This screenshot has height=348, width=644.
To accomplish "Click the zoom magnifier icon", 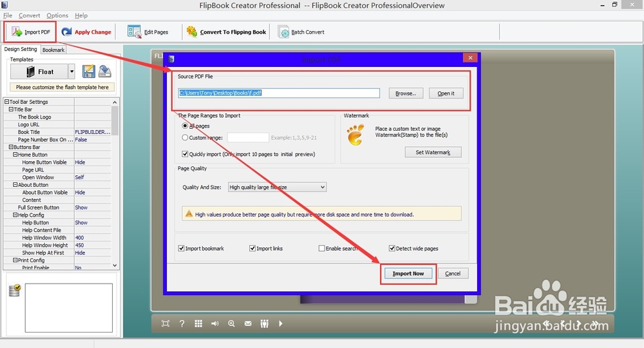I will point(232,324).
